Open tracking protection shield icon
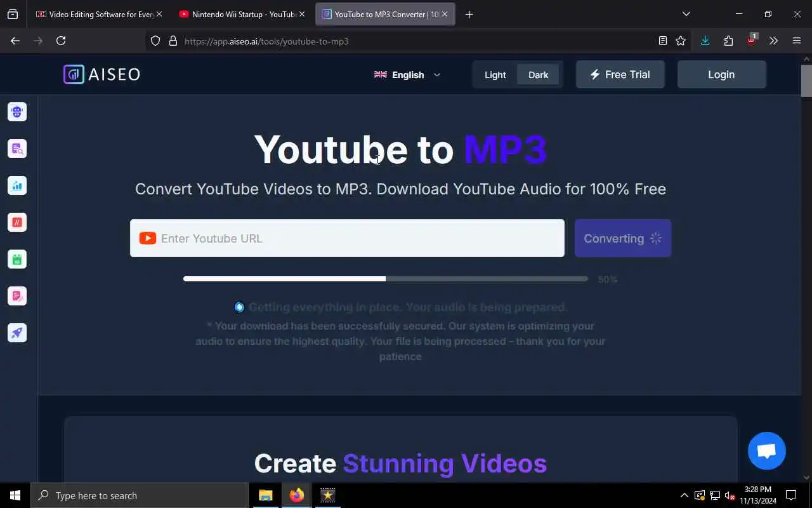This screenshot has width=812, height=508. pyautogui.click(x=155, y=41)
